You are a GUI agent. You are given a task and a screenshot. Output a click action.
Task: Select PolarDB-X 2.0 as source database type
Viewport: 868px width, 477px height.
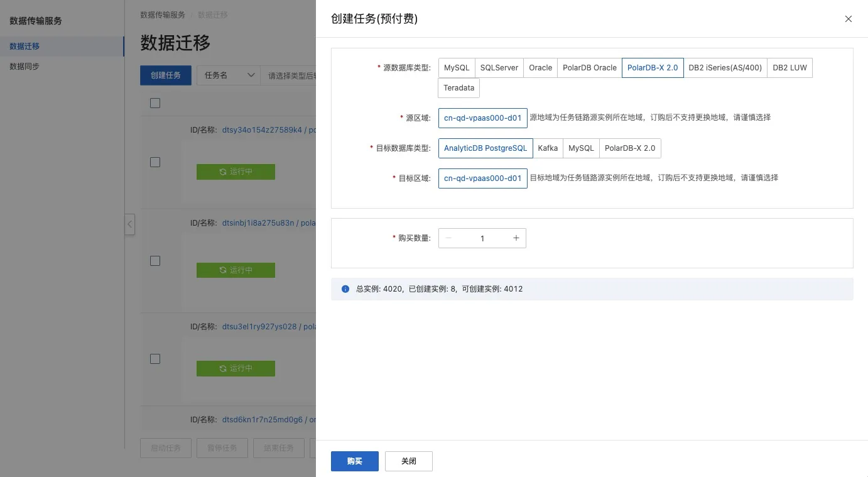click(653, 68)
